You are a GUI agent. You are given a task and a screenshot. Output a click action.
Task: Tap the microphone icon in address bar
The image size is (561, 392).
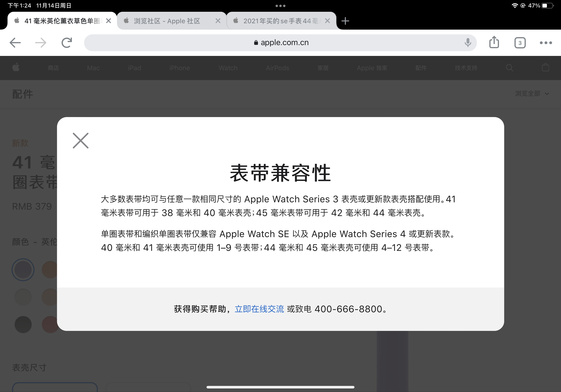tap(467, 43)
